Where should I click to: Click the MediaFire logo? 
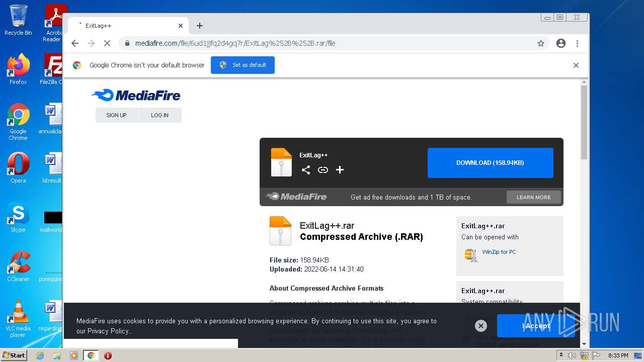click(136, 95)
